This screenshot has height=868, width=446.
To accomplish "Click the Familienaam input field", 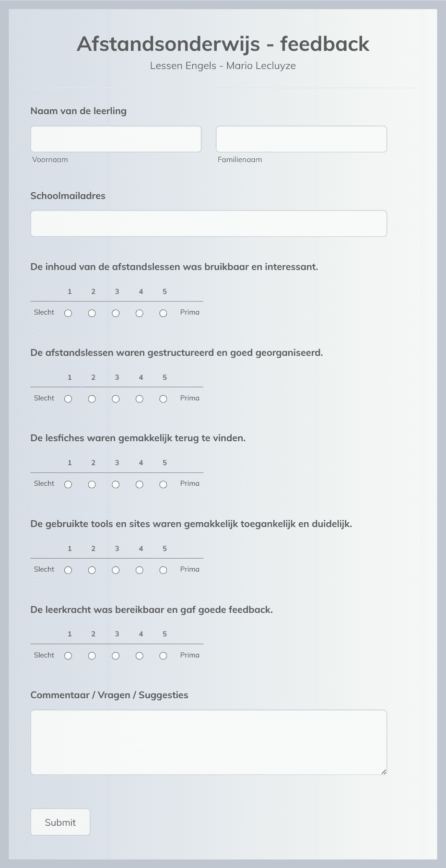I will [x=301, y=139].
